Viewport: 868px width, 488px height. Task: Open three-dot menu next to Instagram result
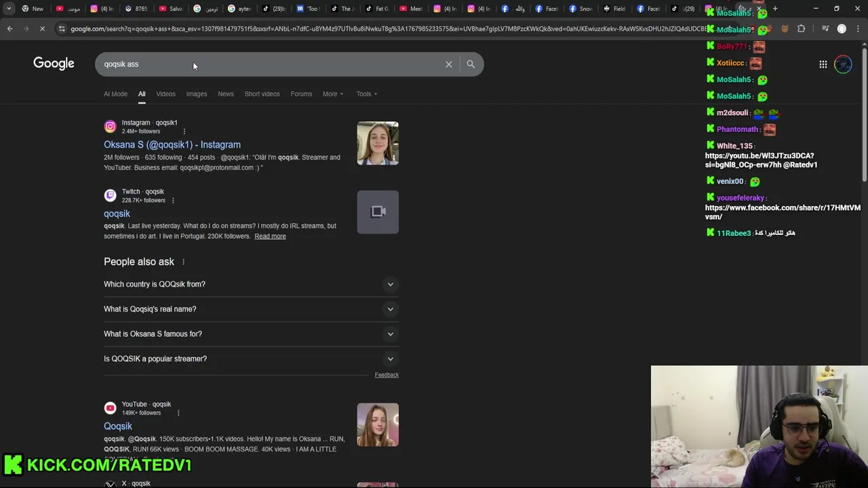[184, 131]
